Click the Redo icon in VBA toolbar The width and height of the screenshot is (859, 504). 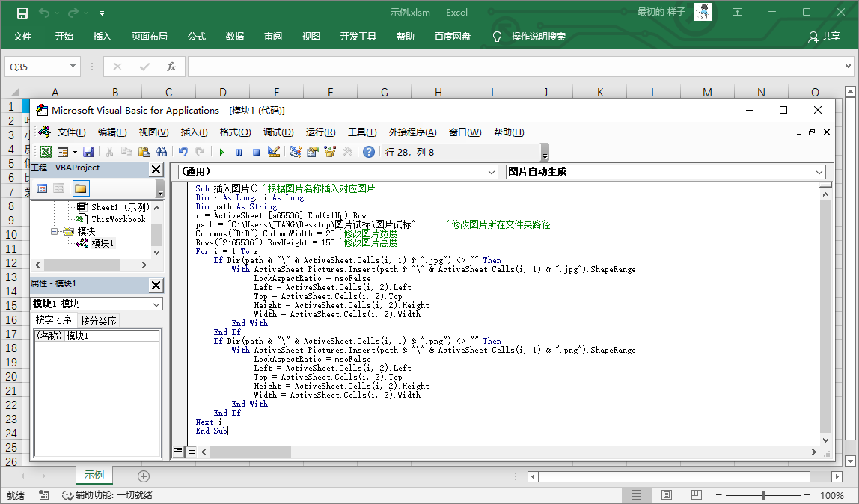pos(200,152)
